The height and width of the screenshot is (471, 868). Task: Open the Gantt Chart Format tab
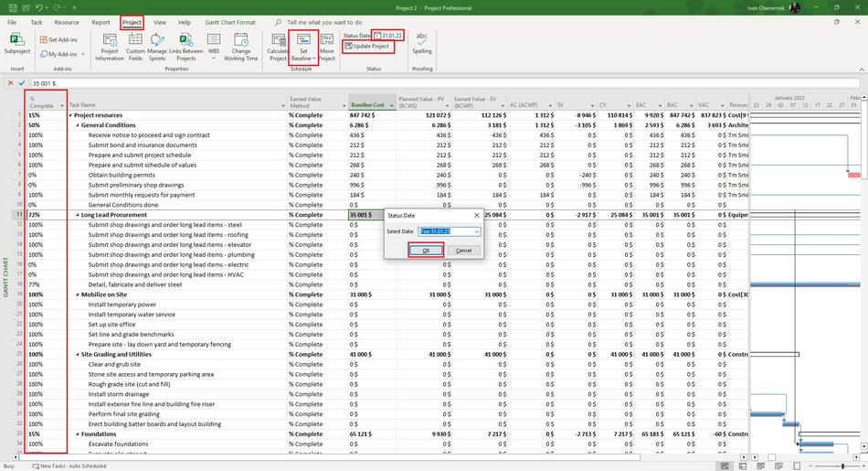pos(230,22)
